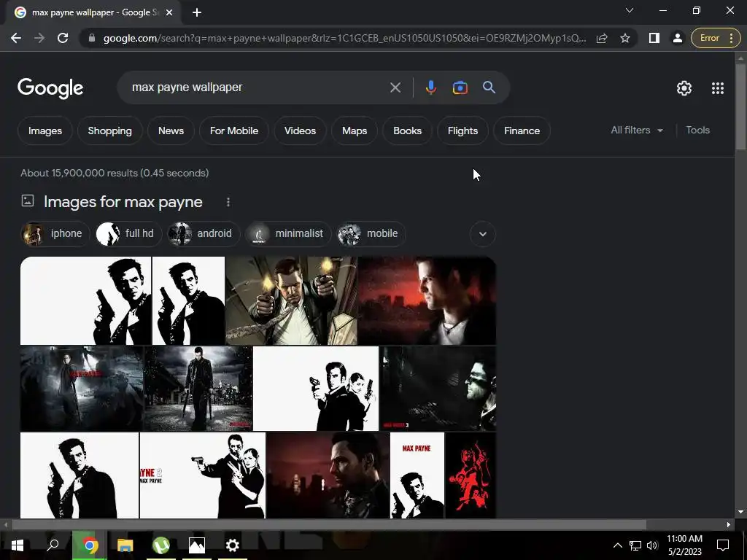Open a new tab with plus icon
This screenshot has width=747, height=560.
click(x=197, y=12)
